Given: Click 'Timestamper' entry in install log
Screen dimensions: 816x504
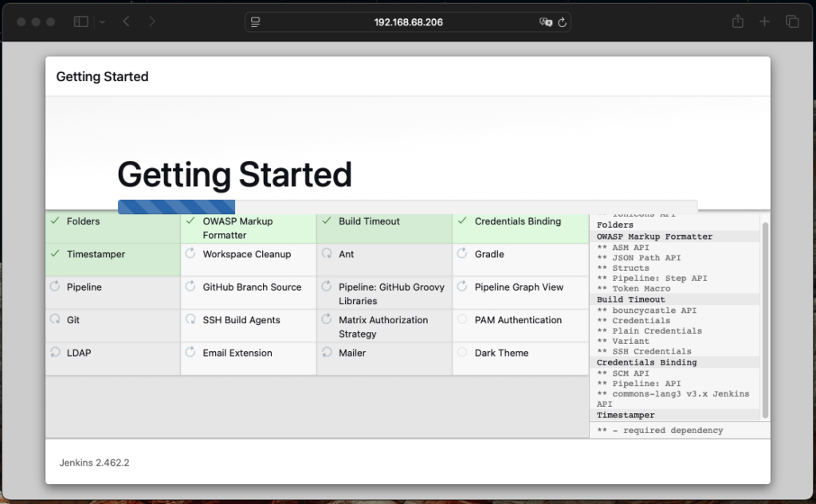Looking at the screenshot, I should [626, 415].
